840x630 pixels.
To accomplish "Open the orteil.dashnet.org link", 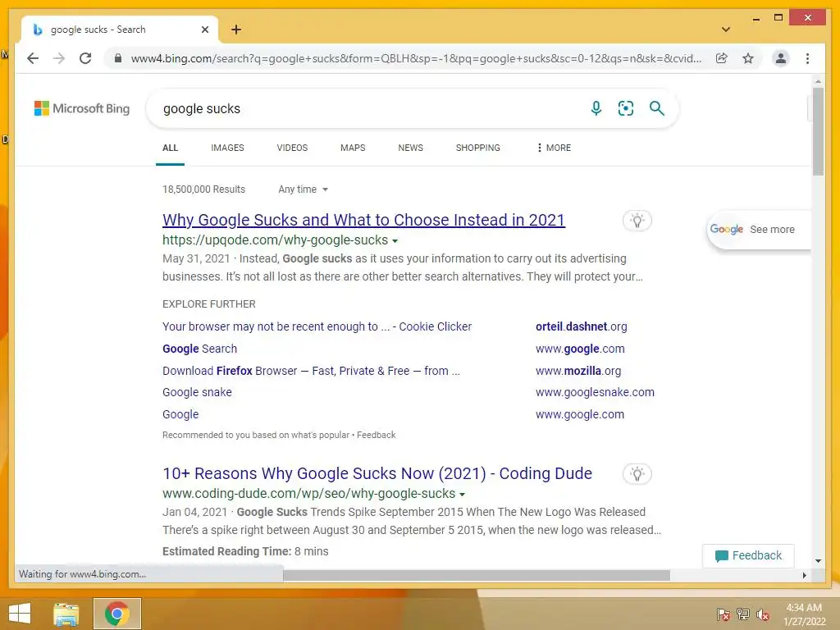I will tap(582, 326).
